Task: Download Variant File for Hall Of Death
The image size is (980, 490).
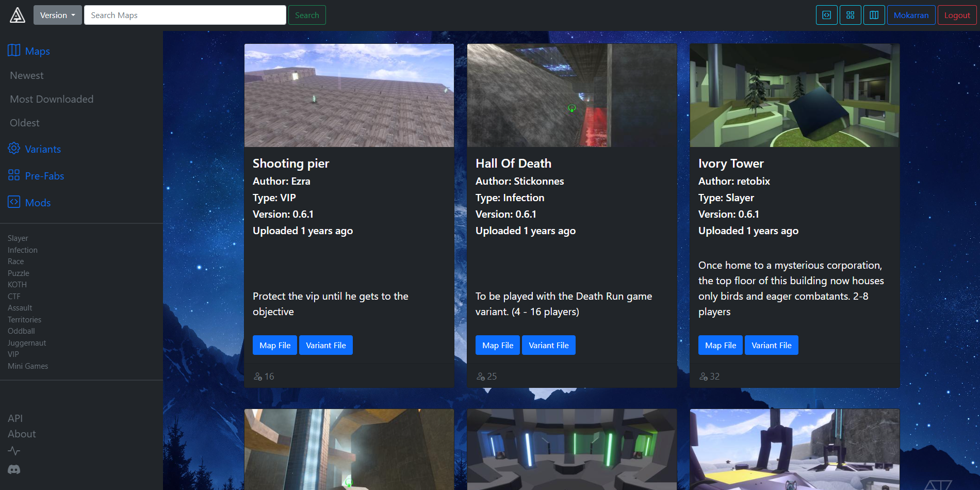Action: 549,345
